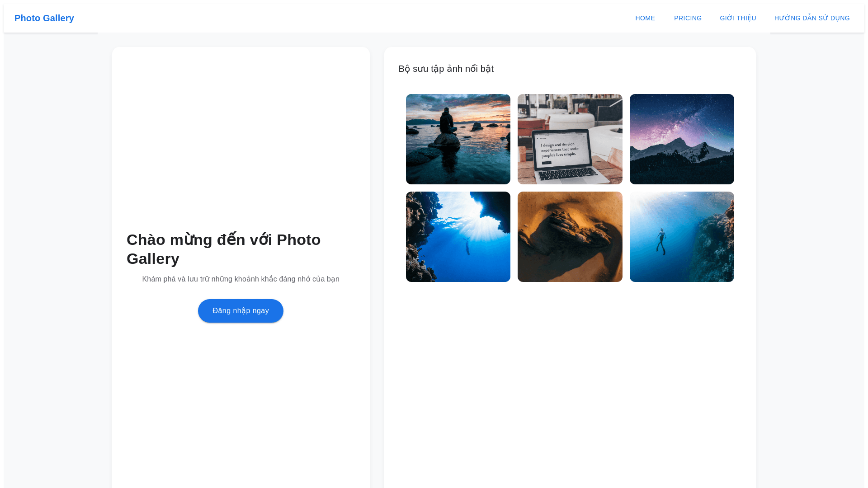
Task: Open the laptop on desk photo
Action: point(570,139)
